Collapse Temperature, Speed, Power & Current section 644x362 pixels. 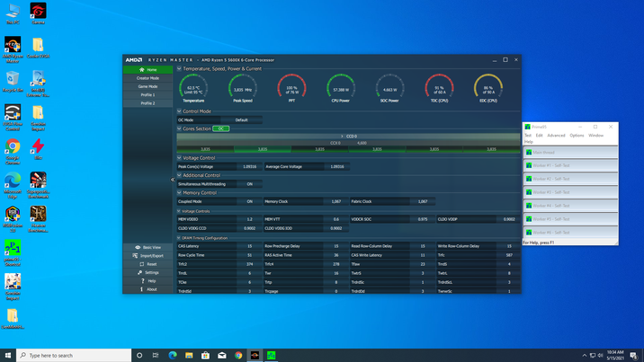click(x=179, y=69)
